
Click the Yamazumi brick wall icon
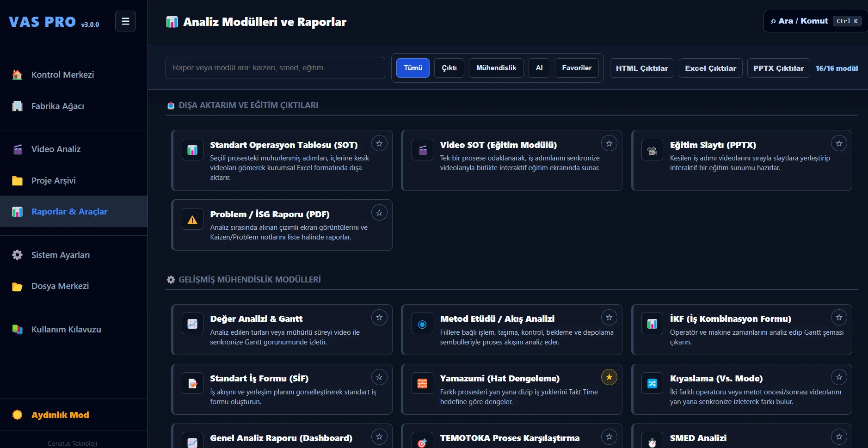[x=422, y=383]
